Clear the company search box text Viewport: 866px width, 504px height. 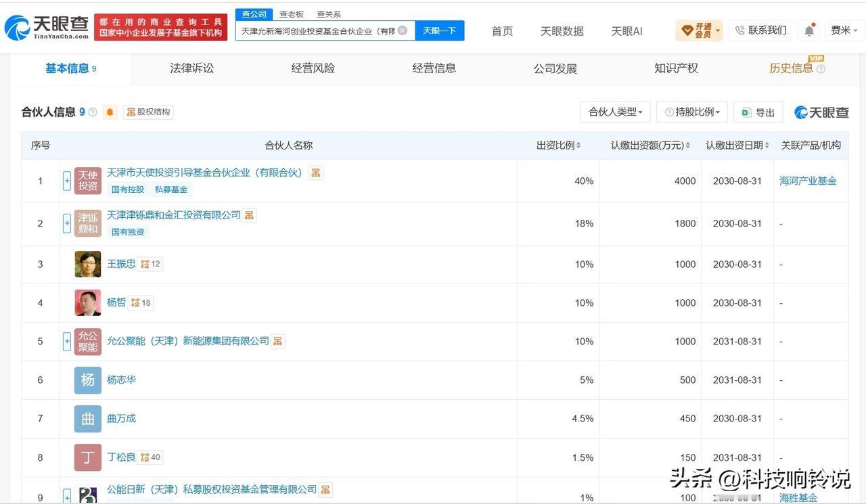point(403,30)
